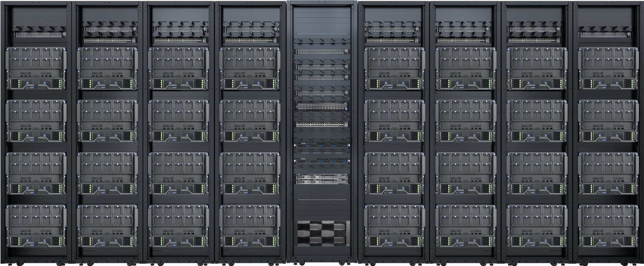
Task: Click the silver server in the center rack
Action: click(x=322, y=179)
